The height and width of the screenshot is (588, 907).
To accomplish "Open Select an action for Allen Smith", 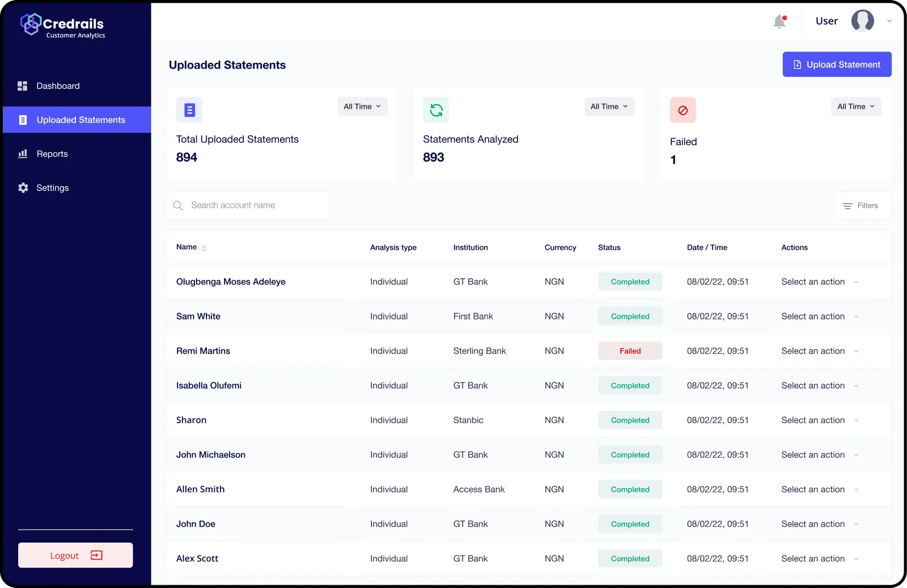I will [820, 489].
